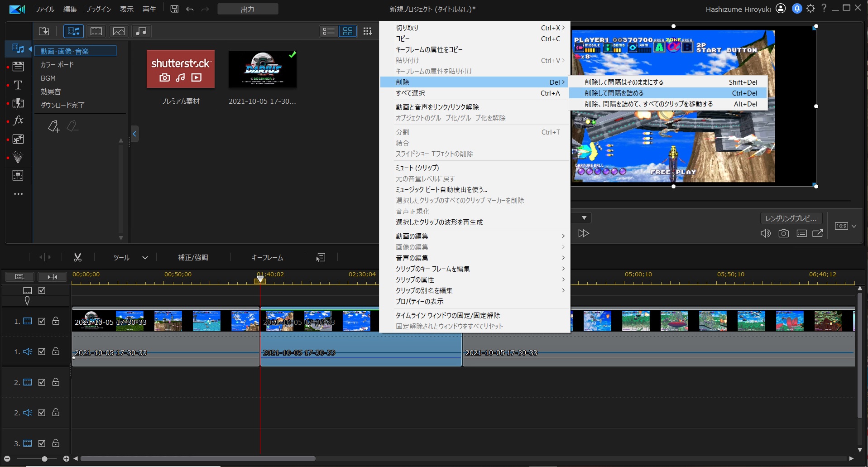Show more rooms via ellipsis icon

point(18,194)
